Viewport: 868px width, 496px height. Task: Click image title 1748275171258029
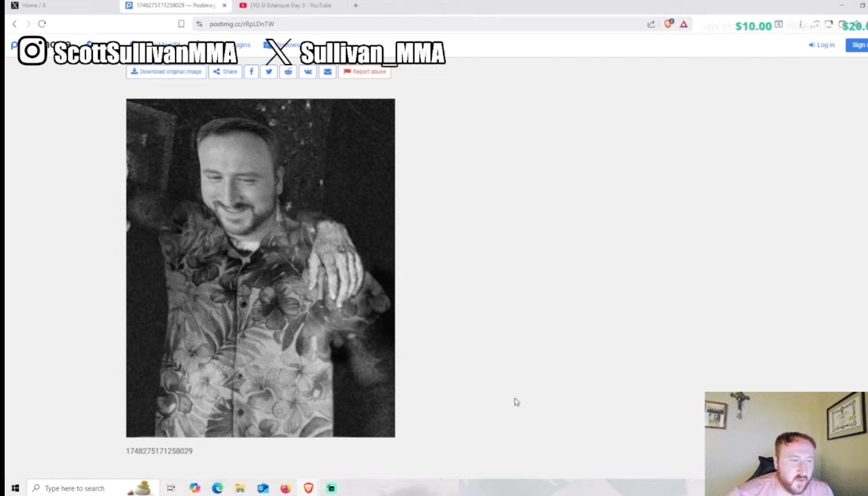point(159,451)
